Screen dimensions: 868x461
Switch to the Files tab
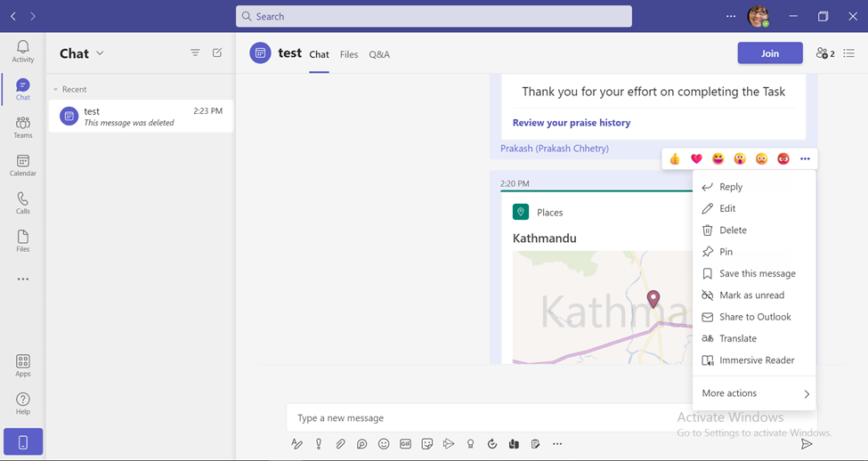coord(349,54)
